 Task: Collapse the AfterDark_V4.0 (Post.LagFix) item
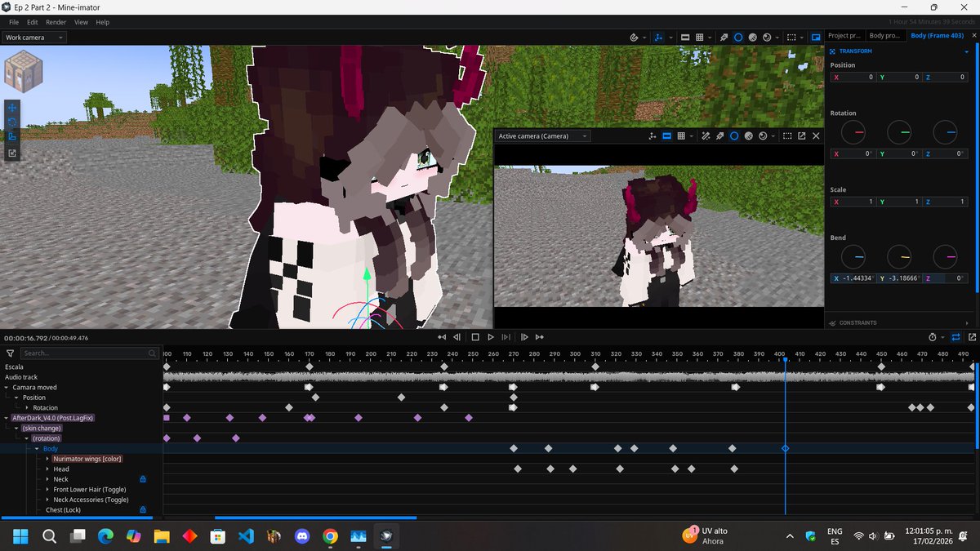click(x=7, y=418)
